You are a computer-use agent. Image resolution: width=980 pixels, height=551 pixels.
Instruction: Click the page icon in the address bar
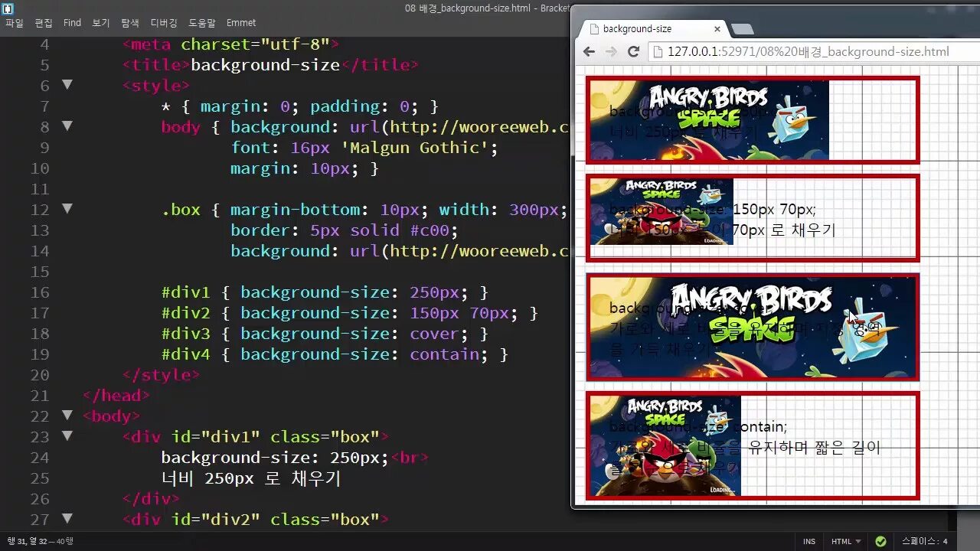658,52
